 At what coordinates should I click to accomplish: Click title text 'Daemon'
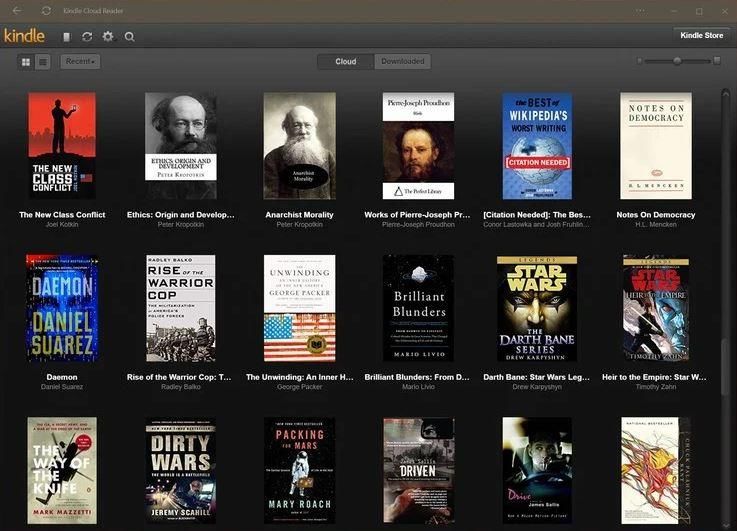62,377
